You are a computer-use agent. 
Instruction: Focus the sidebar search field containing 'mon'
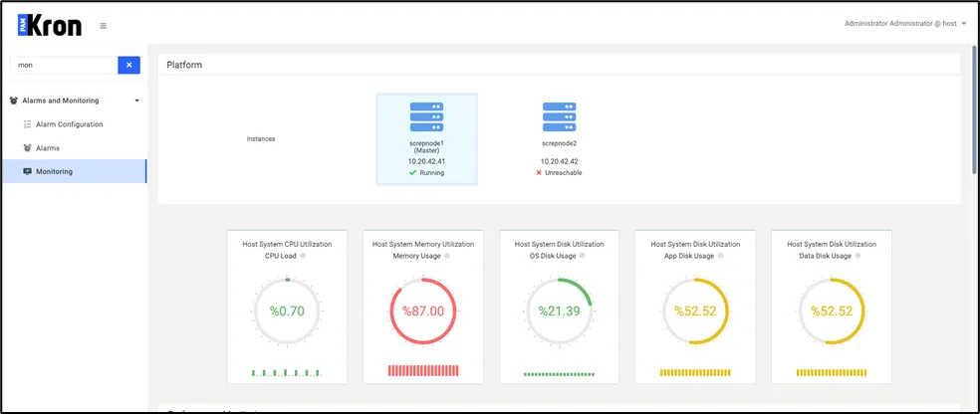click(x=64, y=65)
